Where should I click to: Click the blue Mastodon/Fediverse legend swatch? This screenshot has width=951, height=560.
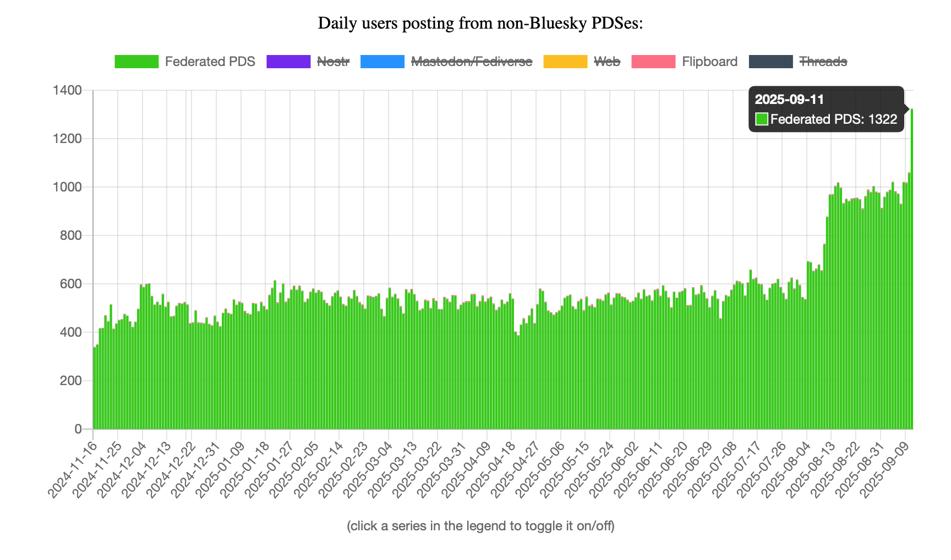(382, 62)
